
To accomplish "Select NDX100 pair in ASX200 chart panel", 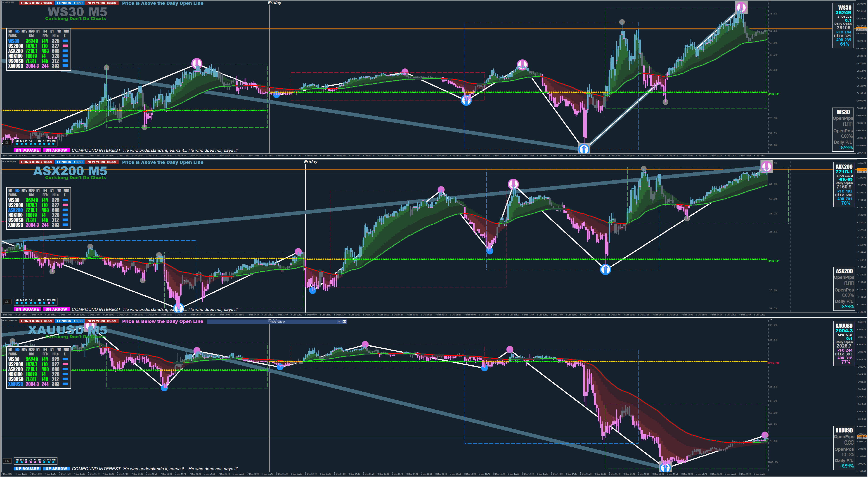I will [x=16, y=215].
